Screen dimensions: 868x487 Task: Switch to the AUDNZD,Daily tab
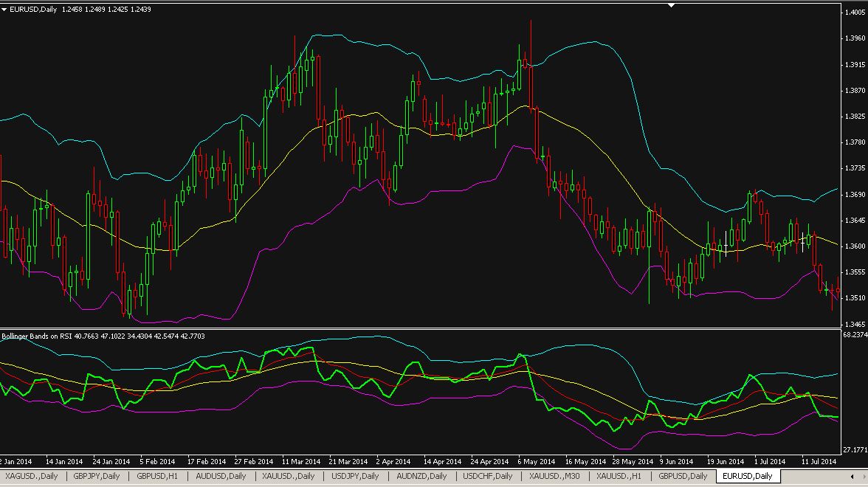pos(421,476)
